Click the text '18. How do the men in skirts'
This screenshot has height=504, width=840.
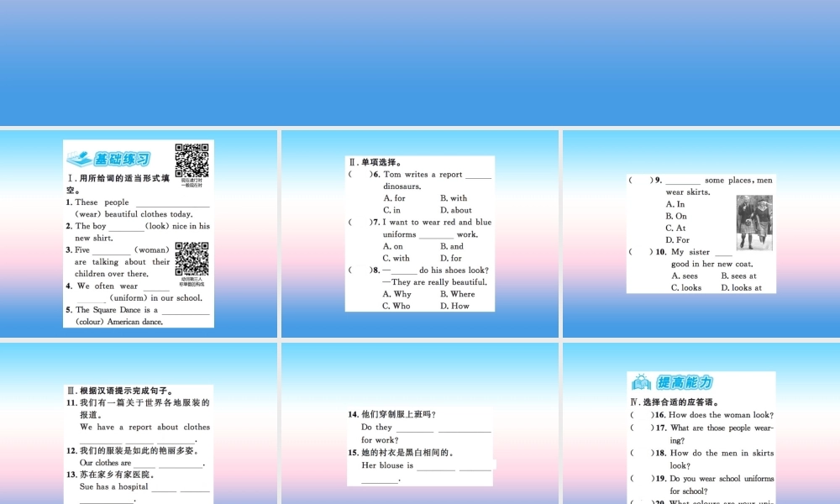tap(715, 453)
